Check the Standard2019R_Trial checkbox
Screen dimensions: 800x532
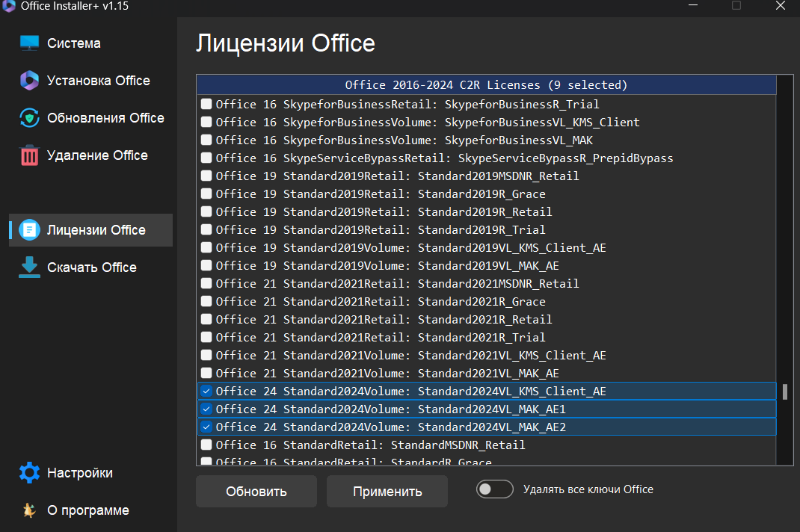tap(206, 229)
